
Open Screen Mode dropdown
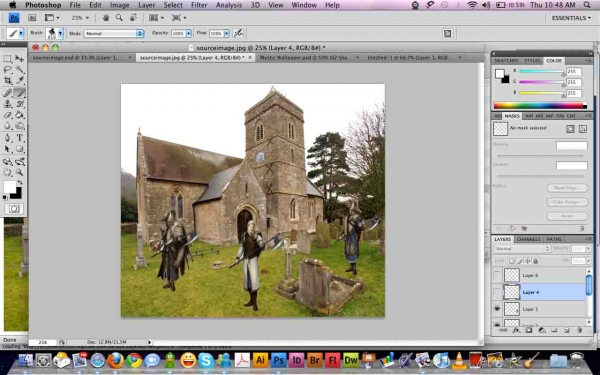coord(179,18)
